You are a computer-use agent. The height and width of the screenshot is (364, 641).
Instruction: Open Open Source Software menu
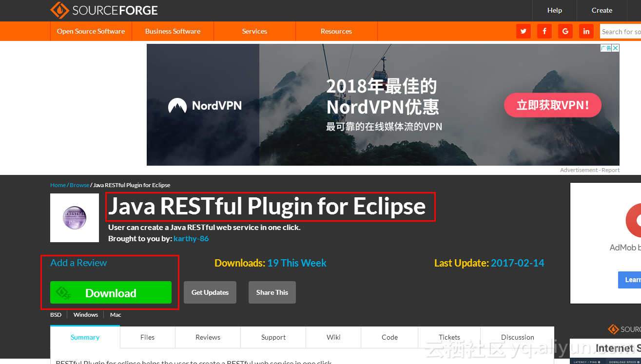pyautogui.click(x=91, y=31)
